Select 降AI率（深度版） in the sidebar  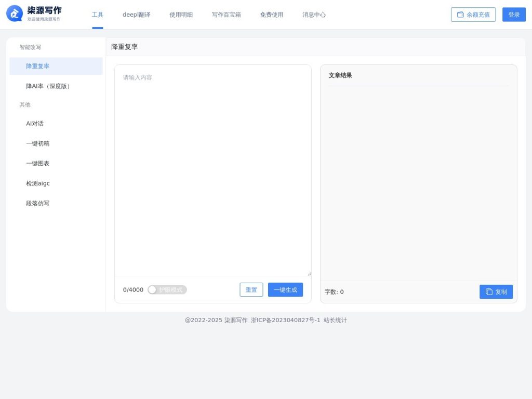(56, 86)
